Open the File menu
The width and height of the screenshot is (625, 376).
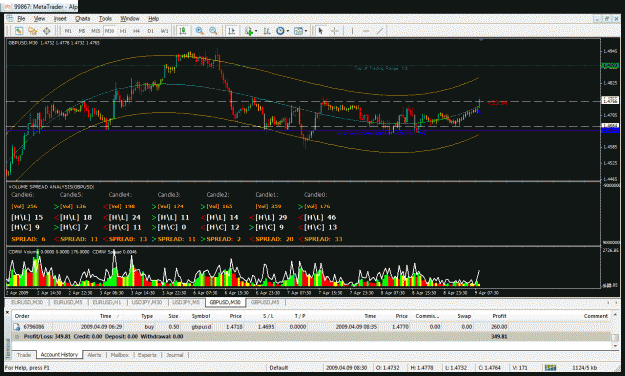pyautogui.click(x=21, y=18)
